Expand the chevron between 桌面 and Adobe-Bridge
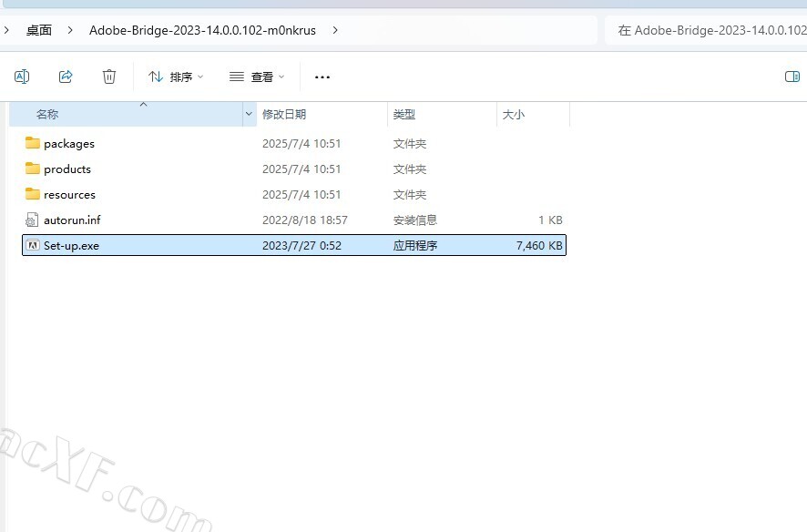Image resolution: width=807 pixels, height=532 pixels. (x=70, y=30)
